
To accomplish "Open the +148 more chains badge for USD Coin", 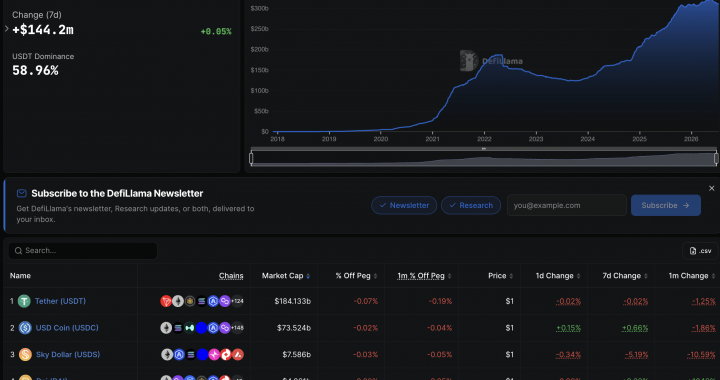I will pyautogui.click(x=237, y=328).
